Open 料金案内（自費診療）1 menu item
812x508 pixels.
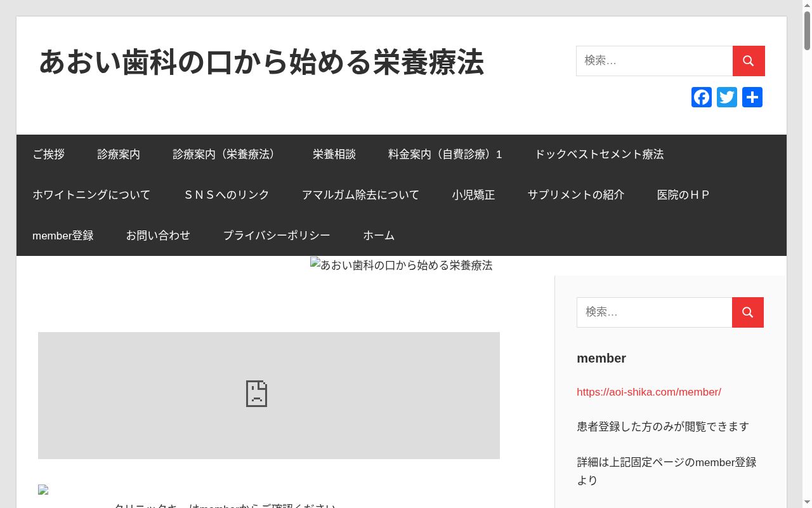445,154
